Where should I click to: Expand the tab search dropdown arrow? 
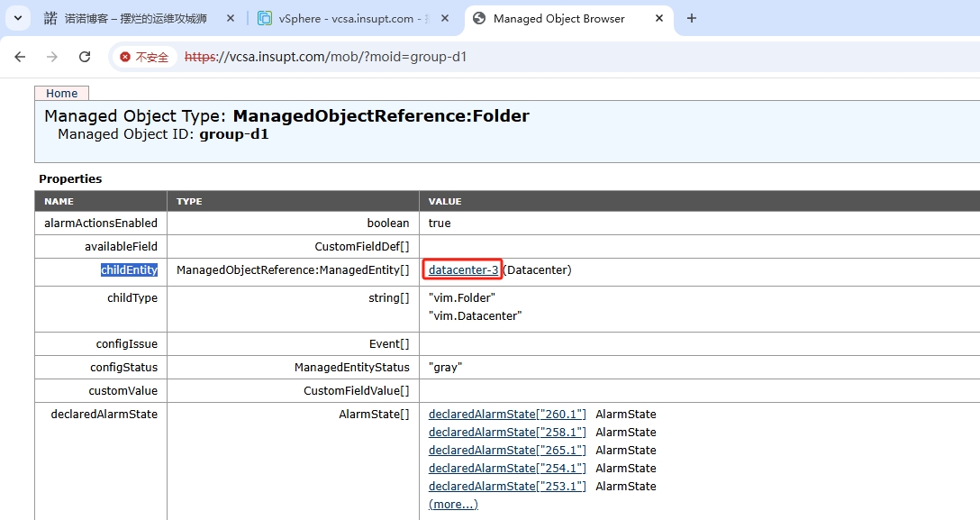17,18
